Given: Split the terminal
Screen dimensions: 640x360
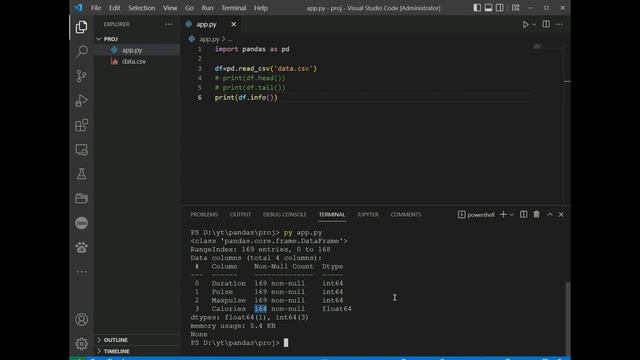Looking at the screenshot, I should [x=523, y=214].
